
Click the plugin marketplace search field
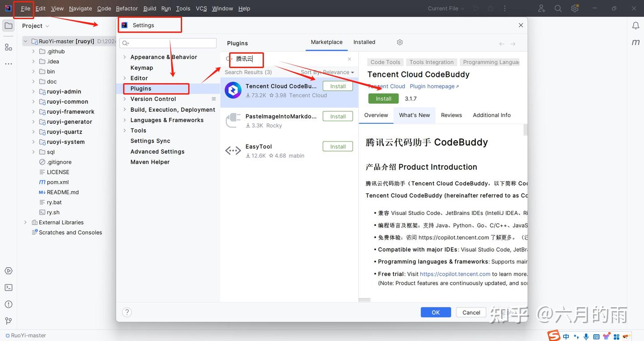[x=268, y=59]
